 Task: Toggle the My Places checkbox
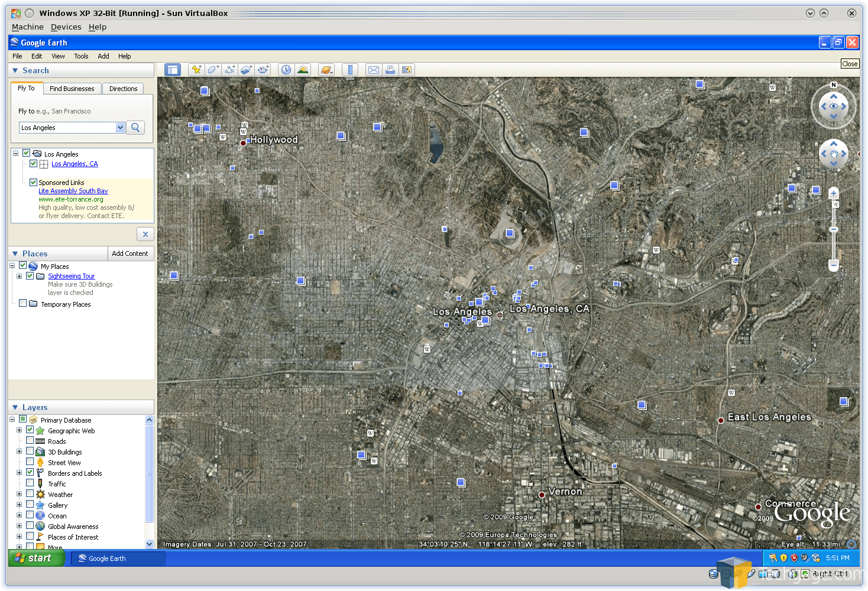pyautogui.click(x=22, y=265)
